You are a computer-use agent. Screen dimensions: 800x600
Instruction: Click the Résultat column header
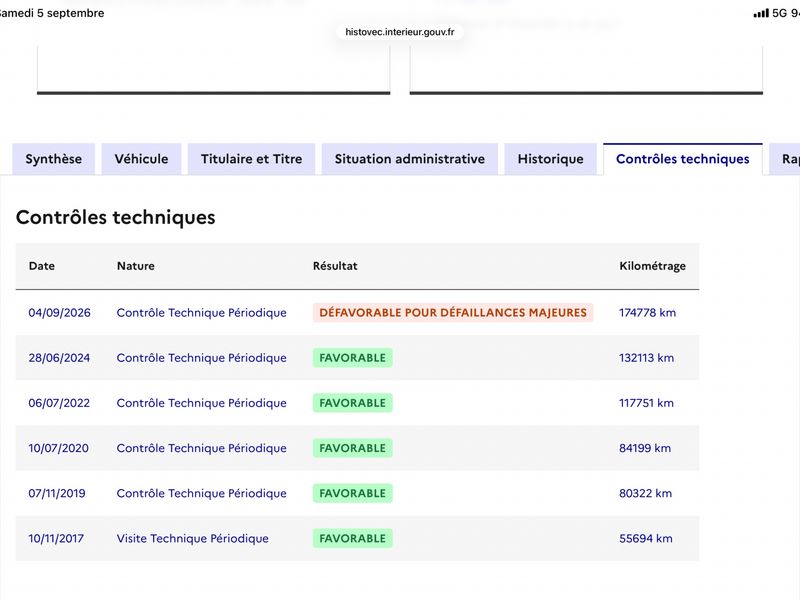pos(335,266)
